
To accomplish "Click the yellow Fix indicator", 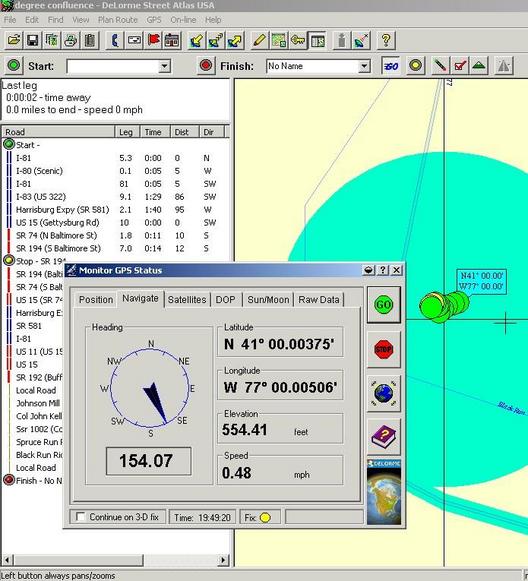I will tap(265, 517).
